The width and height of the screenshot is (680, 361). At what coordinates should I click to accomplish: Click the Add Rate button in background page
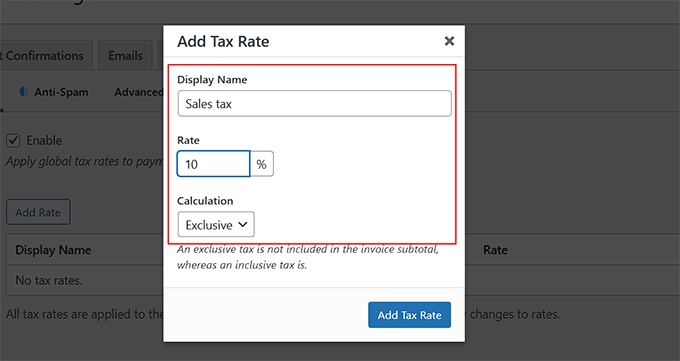point(38,212)
